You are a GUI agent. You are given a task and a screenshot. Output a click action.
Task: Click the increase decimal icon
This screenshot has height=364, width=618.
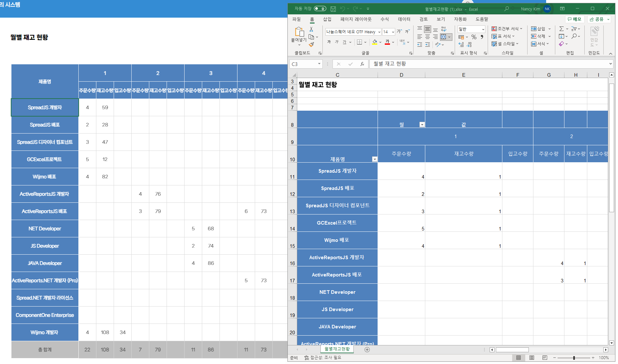click(461, 44)
